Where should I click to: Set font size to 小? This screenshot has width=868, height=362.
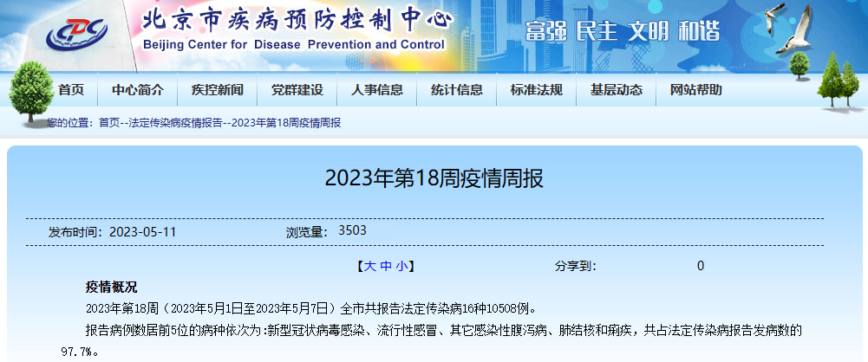click(x=401, y=267)
